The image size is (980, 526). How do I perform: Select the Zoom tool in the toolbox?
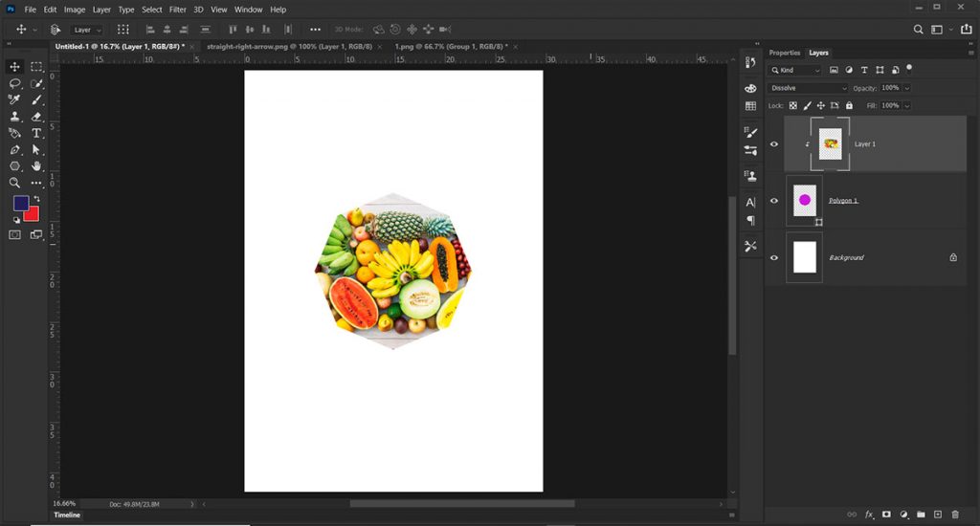pos(14,183)
